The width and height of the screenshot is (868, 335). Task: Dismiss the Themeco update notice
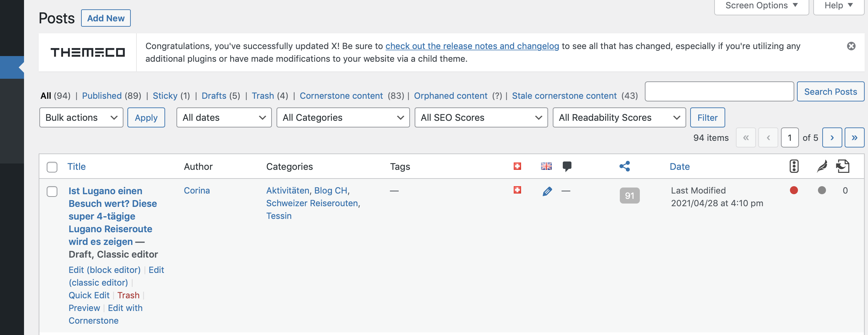[x=851, y=46]
